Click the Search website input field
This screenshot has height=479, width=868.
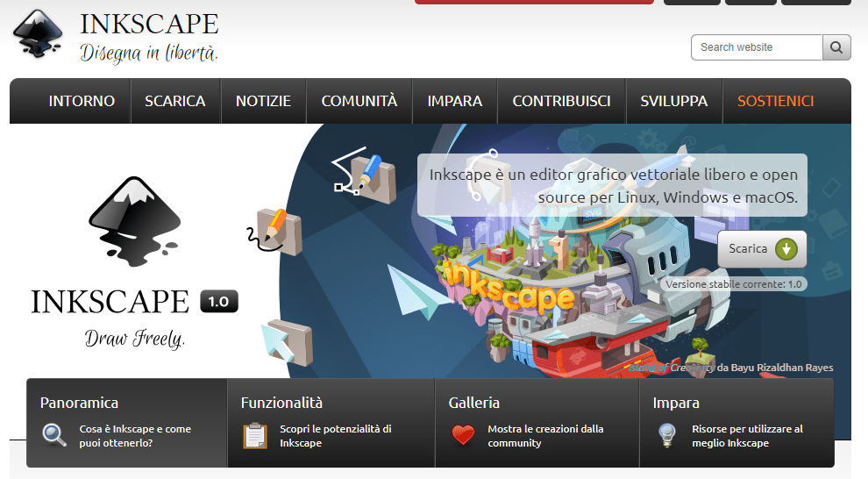(x=756, y=47)
